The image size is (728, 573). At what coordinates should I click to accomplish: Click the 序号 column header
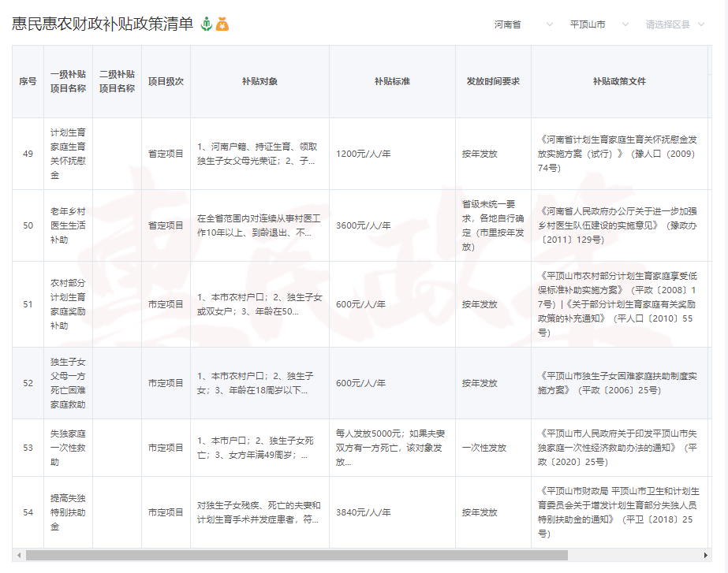pos(28,82)
